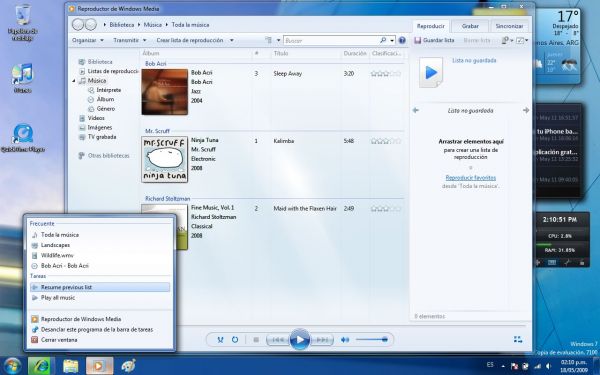Open Windows Explorer folder icon on taskbar
600x375 pixels.
click(70, 366)
